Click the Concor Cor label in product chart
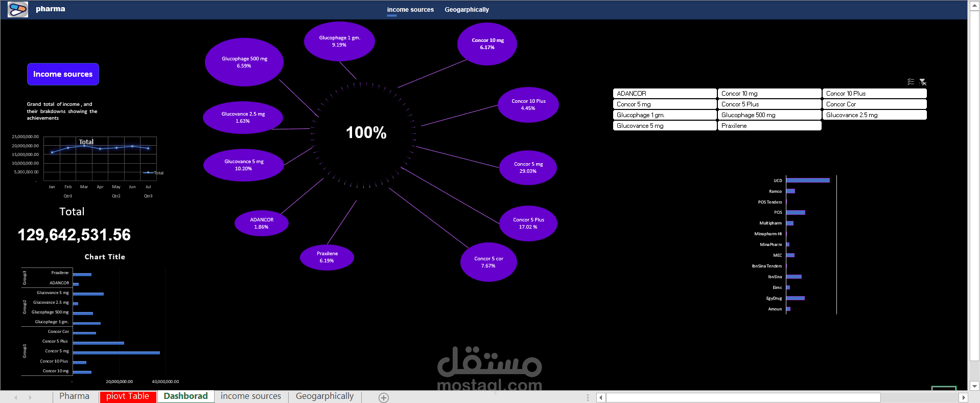Image resolution: width=980 pixels, height=403 pixels. [58, 331]
